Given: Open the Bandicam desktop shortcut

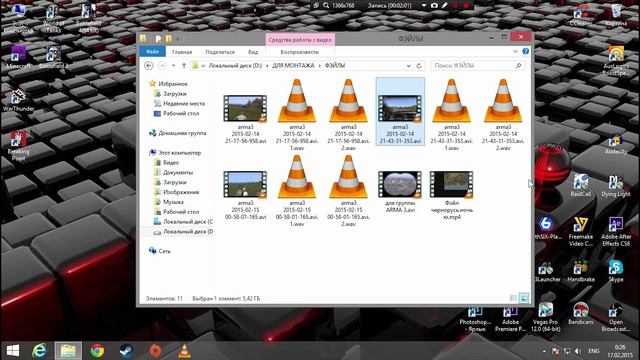Looking at the screenshot, I should tap(580, 314).
